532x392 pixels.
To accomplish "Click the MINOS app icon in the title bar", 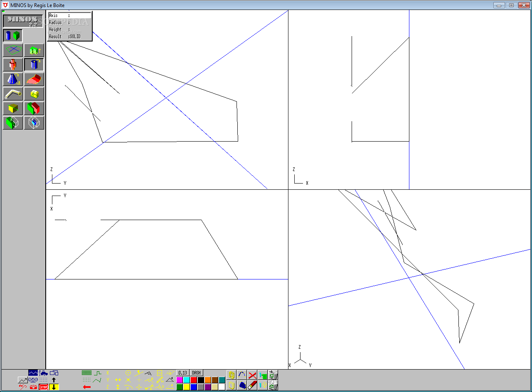I will pyautogui.click(x=5, y=5).
